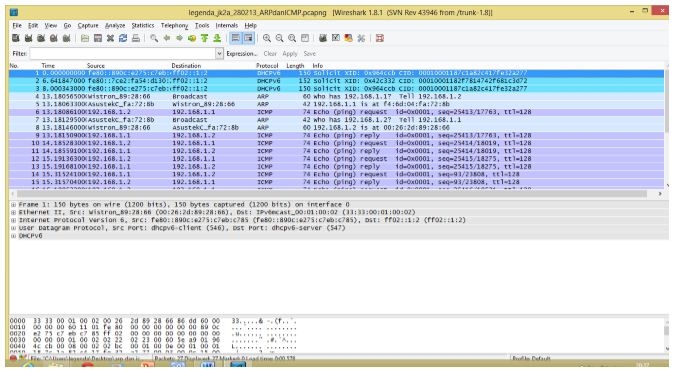Open help lifebuoy icon
This screenshot has height=371, width=679.
click(380, 38)
